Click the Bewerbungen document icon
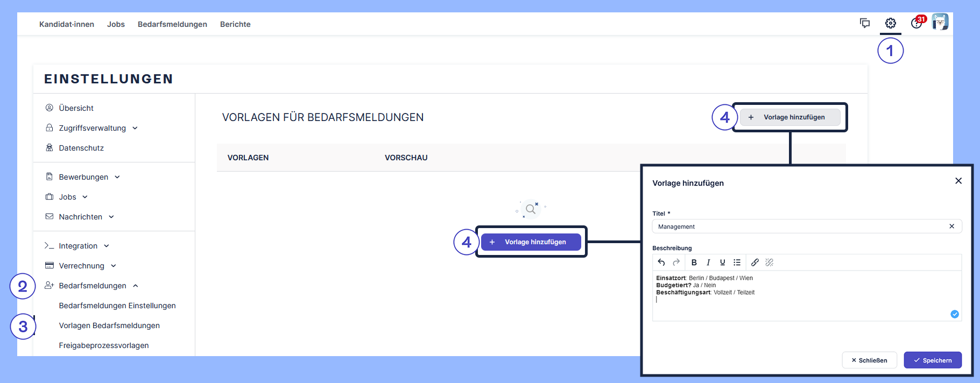This screenshot has height=383, width=980. [50, 176]
